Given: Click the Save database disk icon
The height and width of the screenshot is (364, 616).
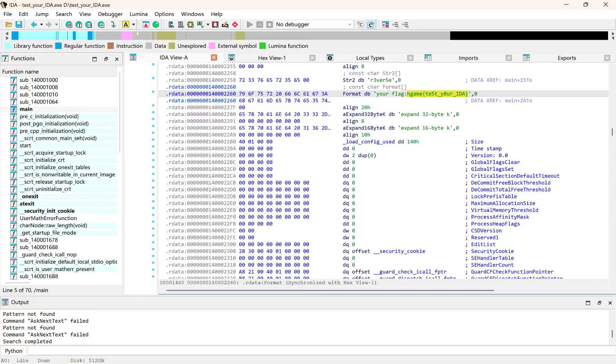Looking at the screenshot, I should [x=19, y=25].
